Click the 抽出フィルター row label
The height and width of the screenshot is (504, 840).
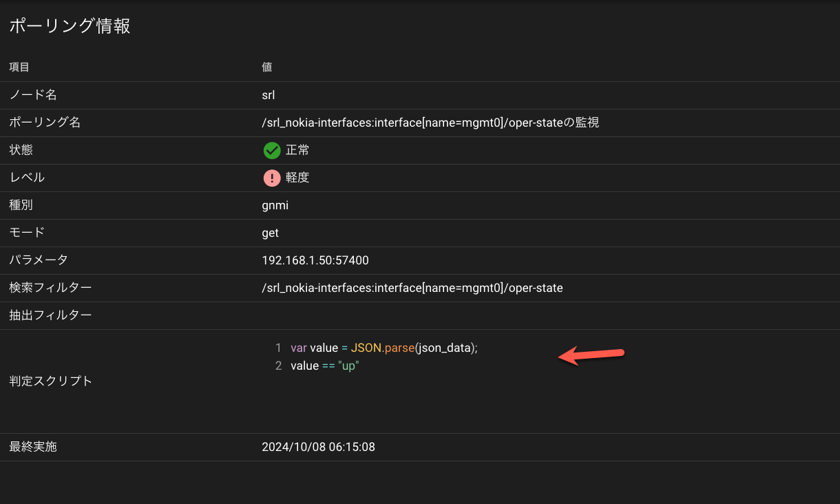pos(50,315)
